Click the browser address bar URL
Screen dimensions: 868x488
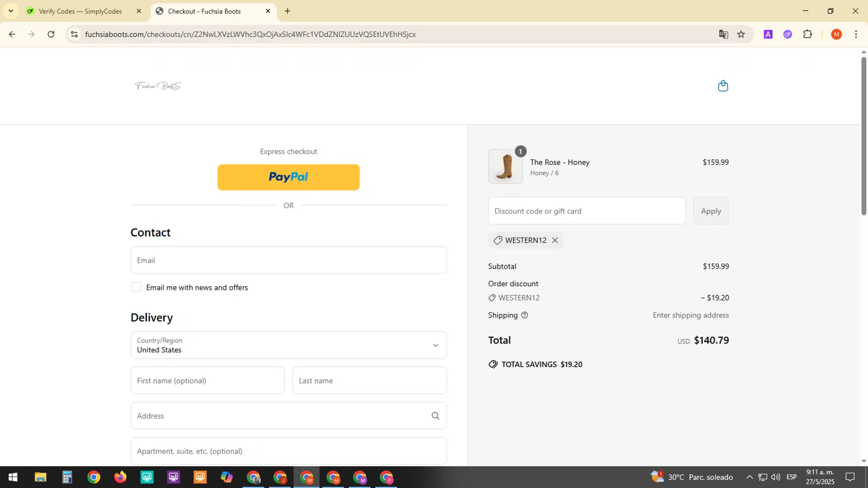tap(251, 34)
